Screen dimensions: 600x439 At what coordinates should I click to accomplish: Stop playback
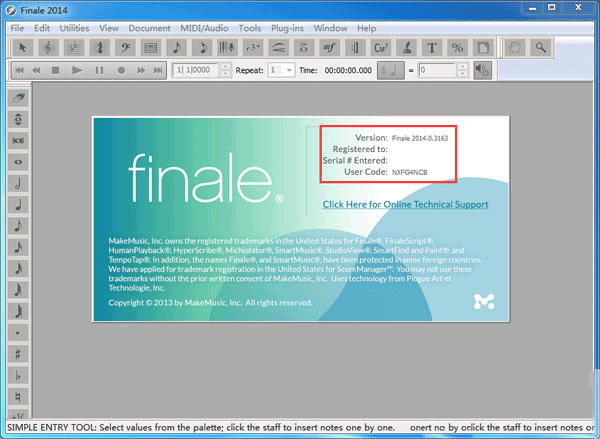tap(55, 70)
